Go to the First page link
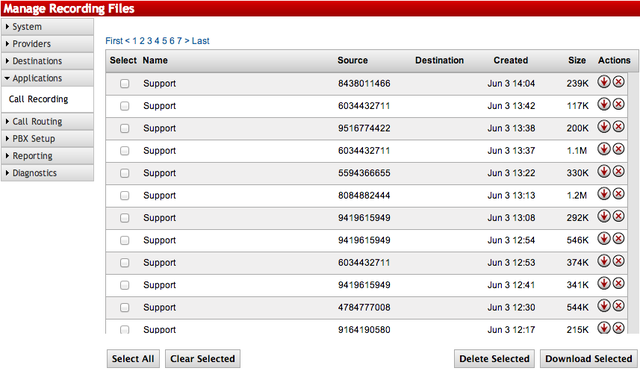The image size is (640, 374). coord(114,41)
